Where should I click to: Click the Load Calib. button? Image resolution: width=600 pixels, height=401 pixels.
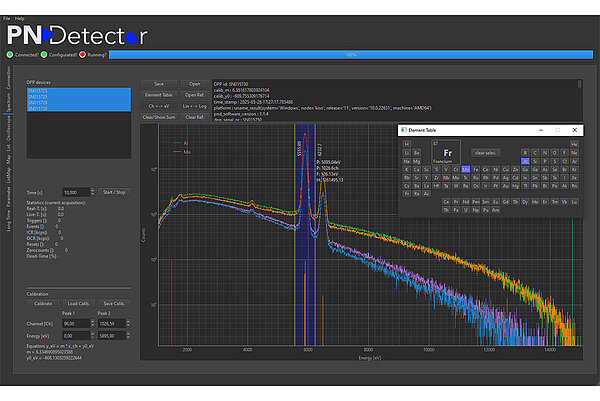[80, 303]
